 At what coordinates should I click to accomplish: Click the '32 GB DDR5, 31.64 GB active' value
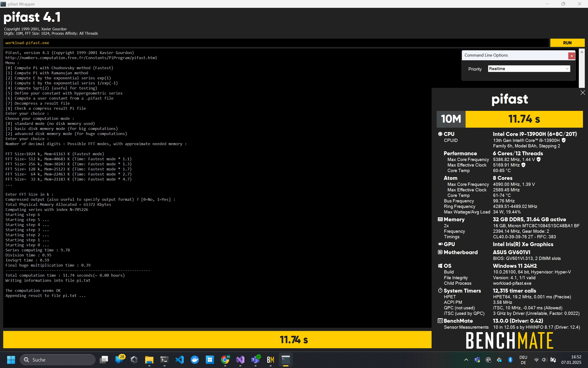pos(529,219)
